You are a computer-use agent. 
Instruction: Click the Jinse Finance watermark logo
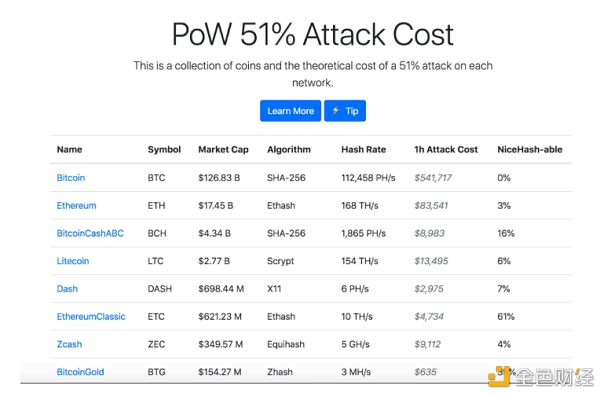pos(541,376)
